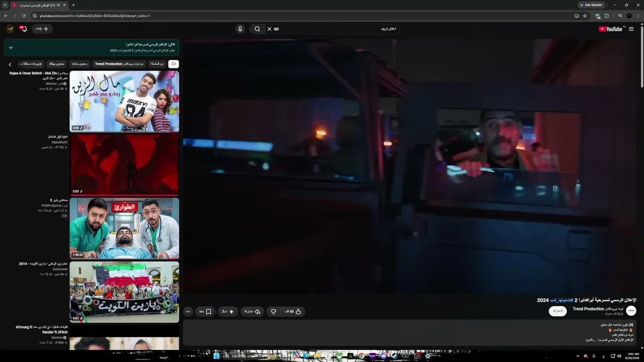Click the microphone voice search icon

pos(240,29)
